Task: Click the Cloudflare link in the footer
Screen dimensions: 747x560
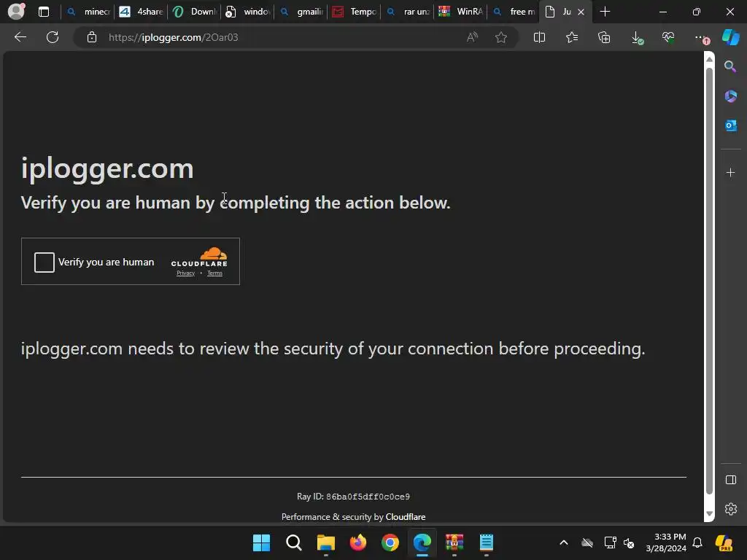Action: tap(406, 517)
